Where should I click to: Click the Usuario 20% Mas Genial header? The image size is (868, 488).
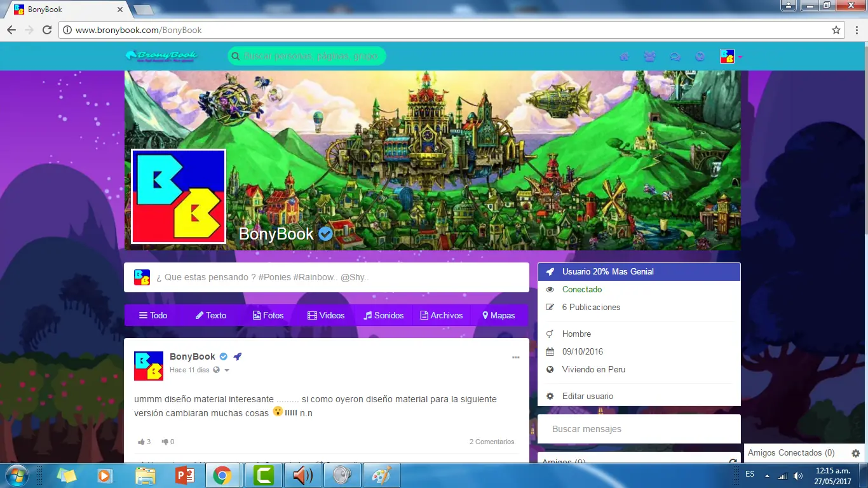pos(639,271)
